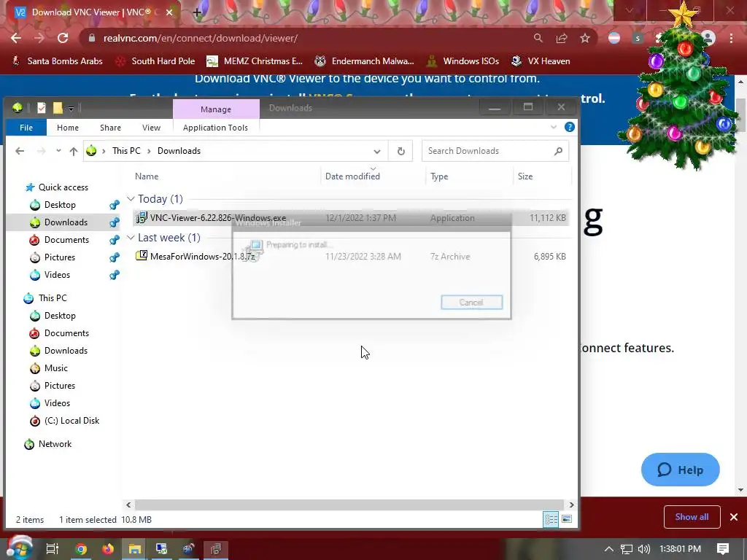Refresh the Downloads folder

pos(400,152)
